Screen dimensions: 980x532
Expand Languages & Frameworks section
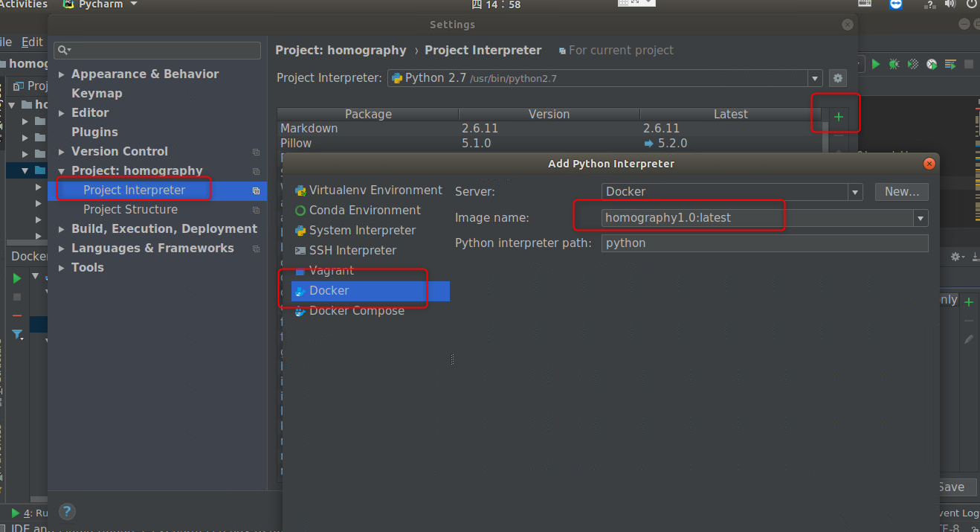coord(62,249)
